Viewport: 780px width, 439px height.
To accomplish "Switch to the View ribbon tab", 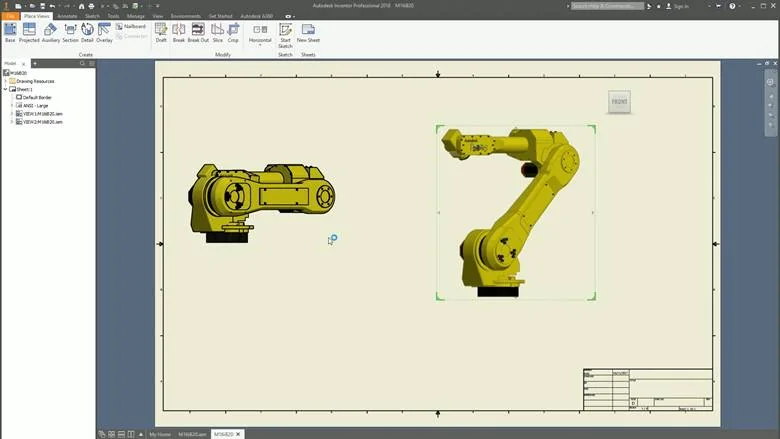I will [x=158, y=16].
